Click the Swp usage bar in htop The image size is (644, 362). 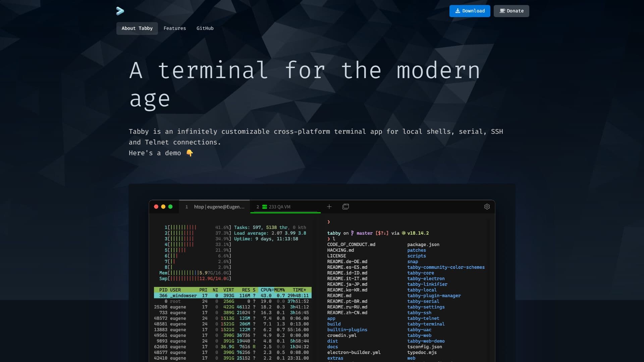(x=195, y=279)
